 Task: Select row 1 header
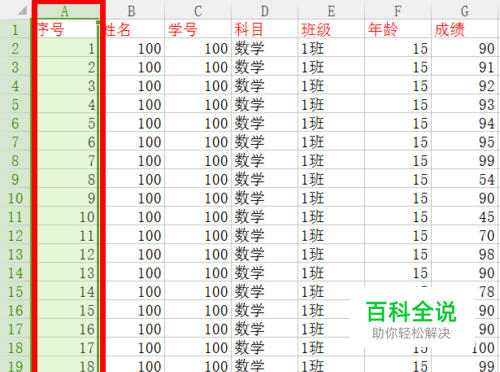pos(15,30)
